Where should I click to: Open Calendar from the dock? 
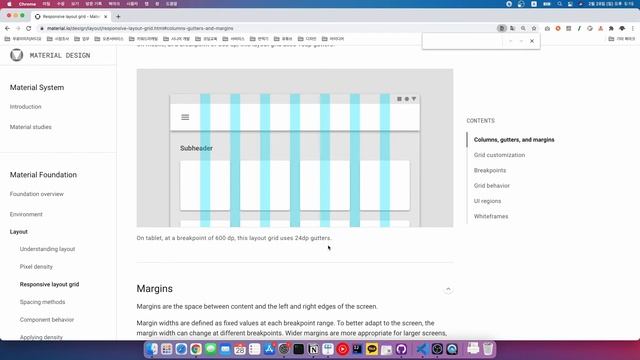(240, 349)
